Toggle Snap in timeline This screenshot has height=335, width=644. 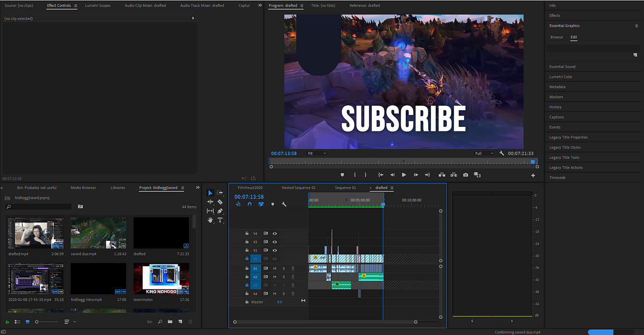point(249,204)
